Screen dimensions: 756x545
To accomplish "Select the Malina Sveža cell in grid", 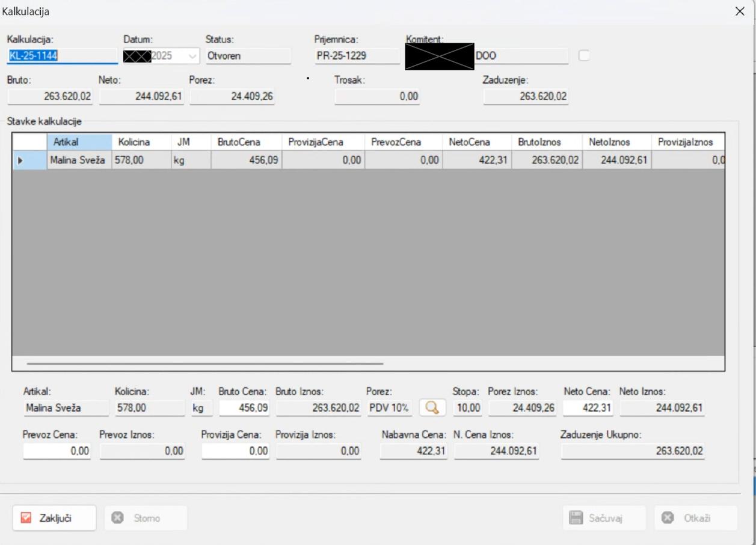I will (78, 160).
